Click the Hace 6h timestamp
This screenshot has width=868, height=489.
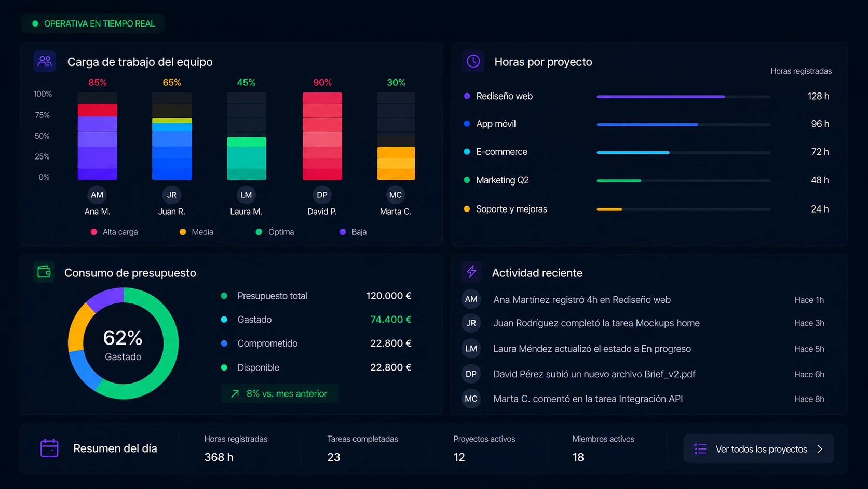pos(809,374)
